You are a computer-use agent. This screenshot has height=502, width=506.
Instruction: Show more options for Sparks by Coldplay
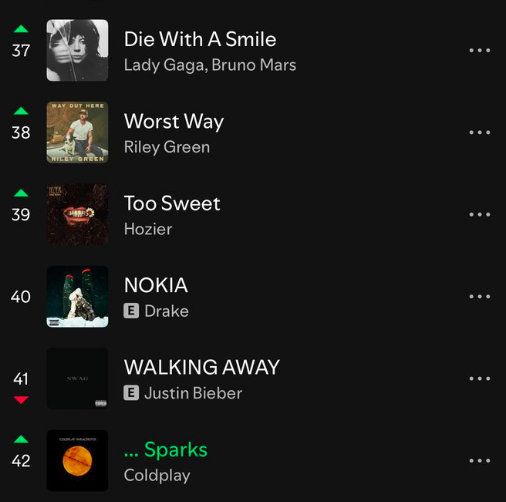pyautogui.click(x=480, y=461)
